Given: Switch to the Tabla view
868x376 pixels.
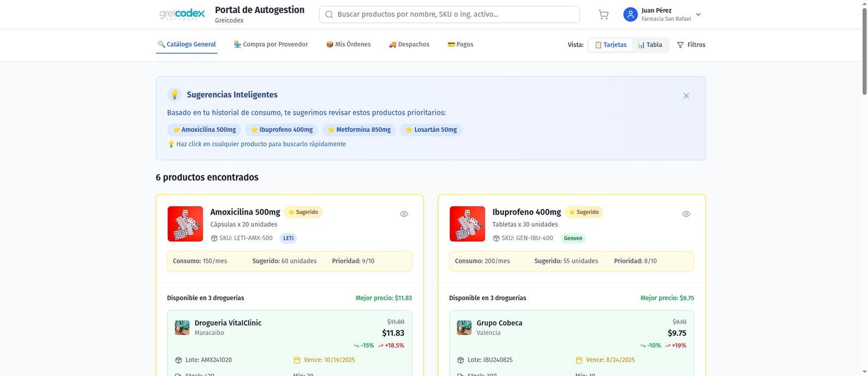Looking at the screenshot, I should [x=650, y=45].
